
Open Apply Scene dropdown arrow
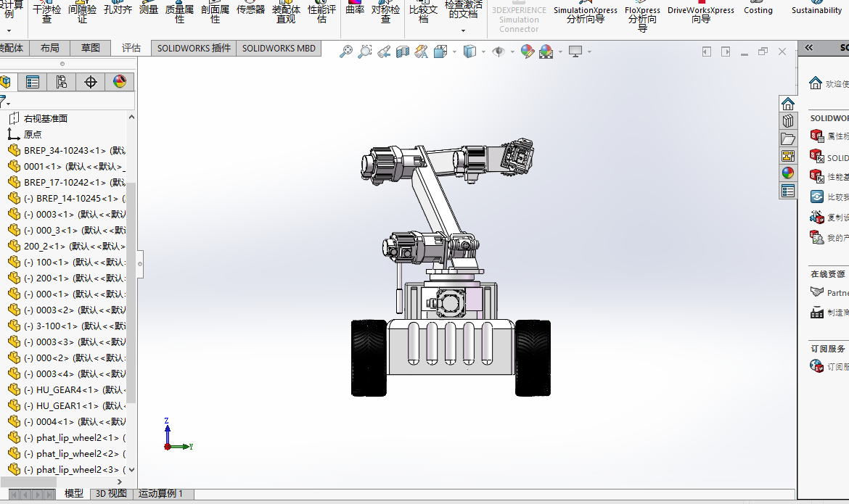coord(560,52)
